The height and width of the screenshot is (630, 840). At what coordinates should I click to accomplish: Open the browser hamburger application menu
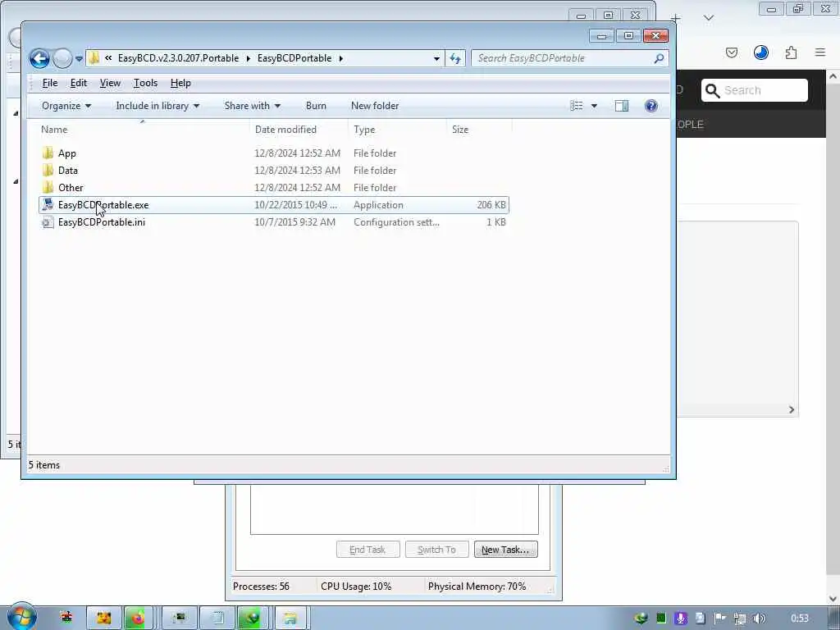tap(820, 52)
